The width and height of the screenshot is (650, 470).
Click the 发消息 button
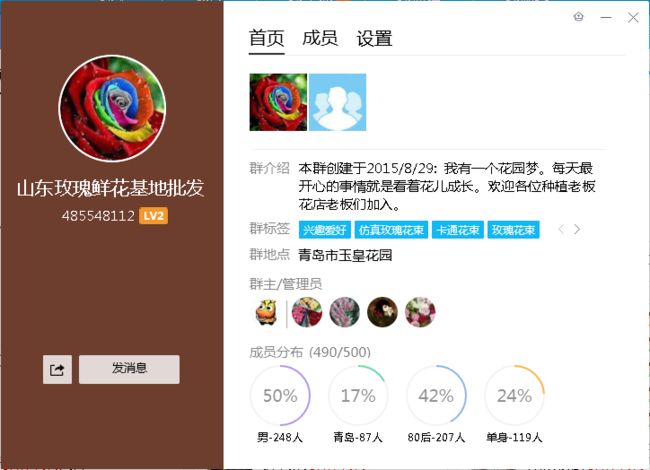[x=129, y=369]
